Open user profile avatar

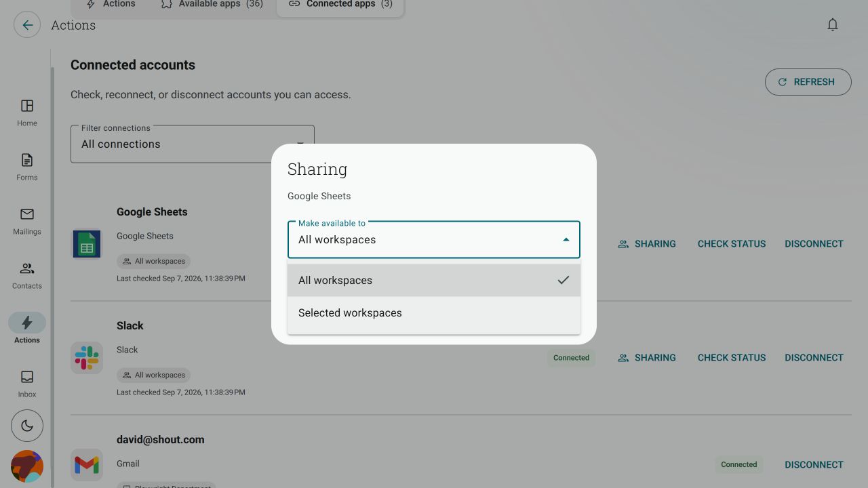27,466
